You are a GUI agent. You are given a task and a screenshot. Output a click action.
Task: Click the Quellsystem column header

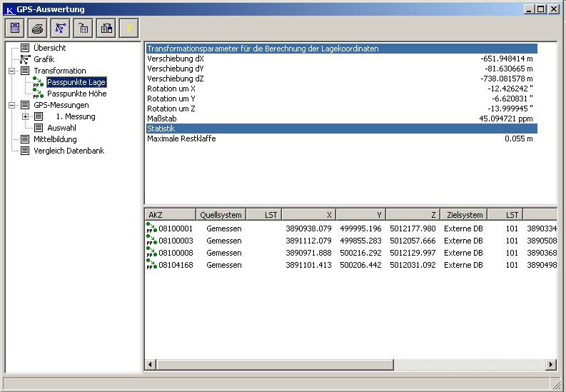tap(221, 214)
